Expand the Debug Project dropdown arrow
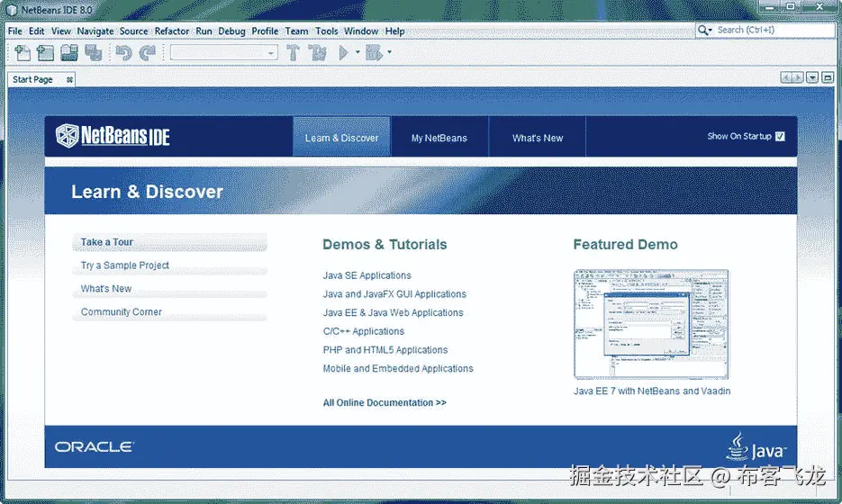 click(x=389, y=52)
